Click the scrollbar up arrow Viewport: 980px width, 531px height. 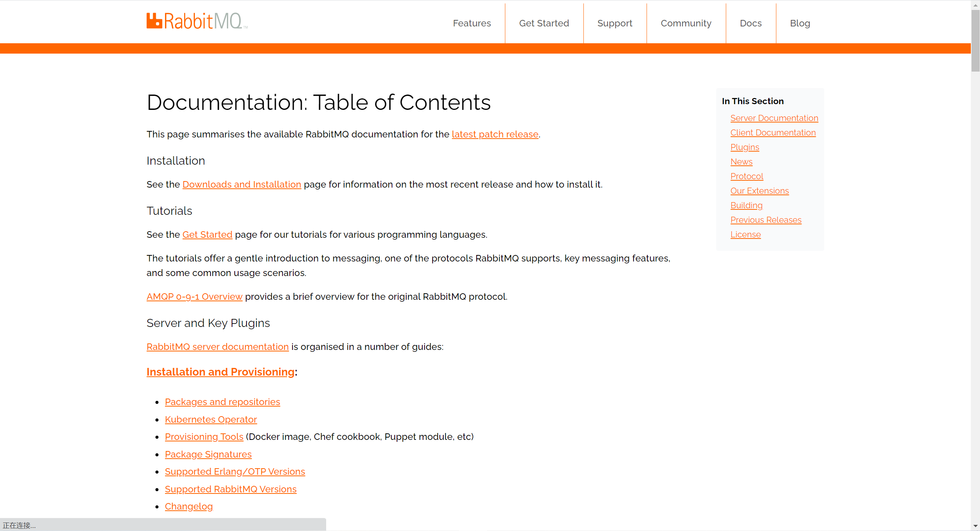click(975, 5)
